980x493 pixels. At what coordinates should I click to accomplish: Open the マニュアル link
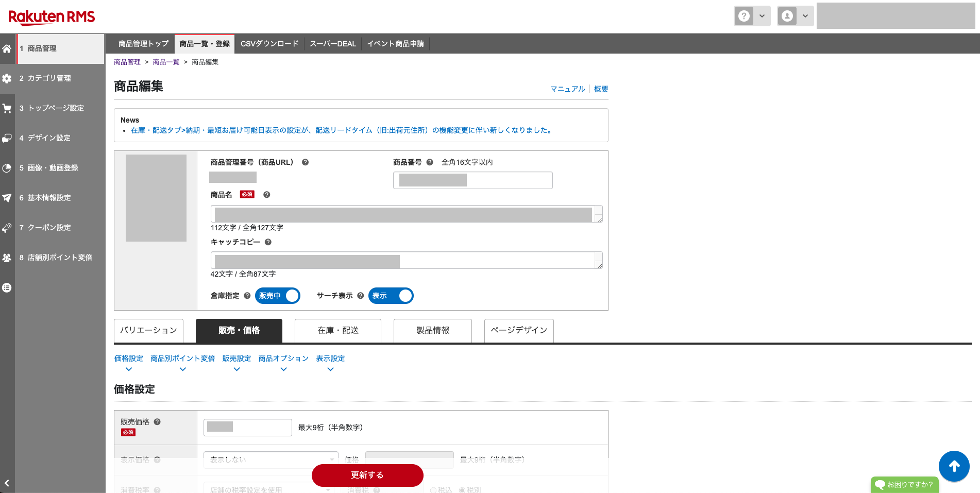[x=567, y=89]
